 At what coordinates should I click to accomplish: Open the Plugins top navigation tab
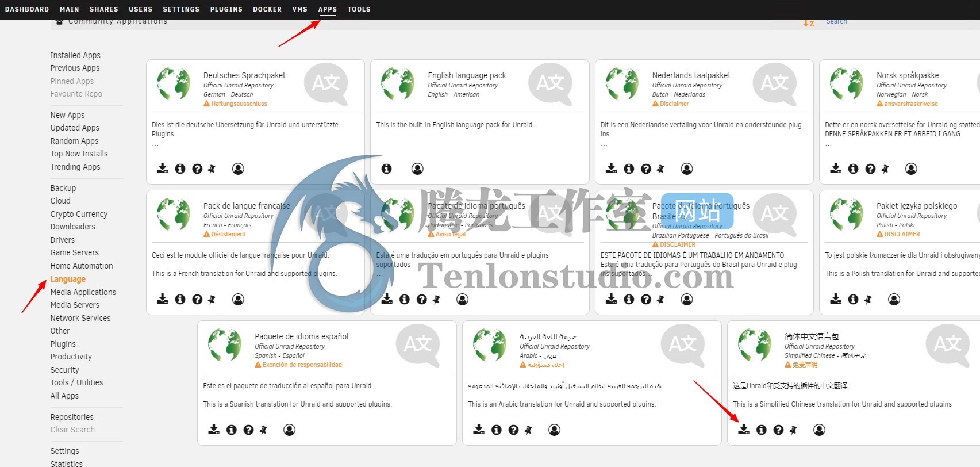coord(226,9)
